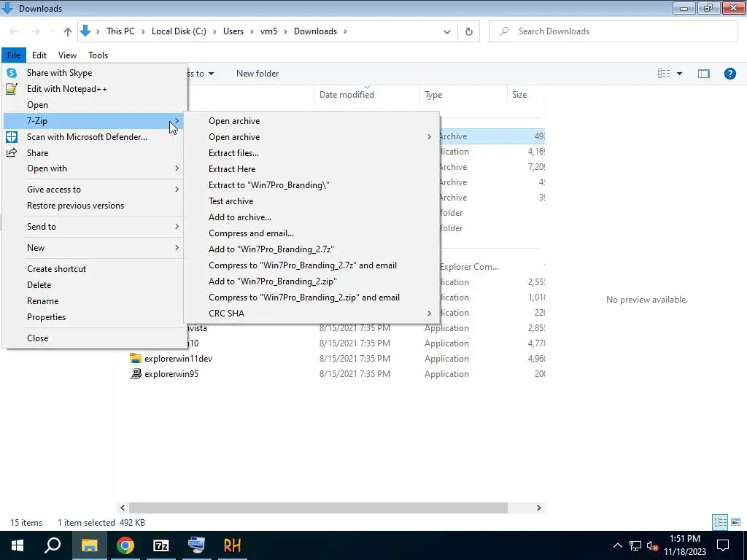This screenshot has height=560, width=747.
Task: Open the view options dropdown arrow
Action: (679, 74)
